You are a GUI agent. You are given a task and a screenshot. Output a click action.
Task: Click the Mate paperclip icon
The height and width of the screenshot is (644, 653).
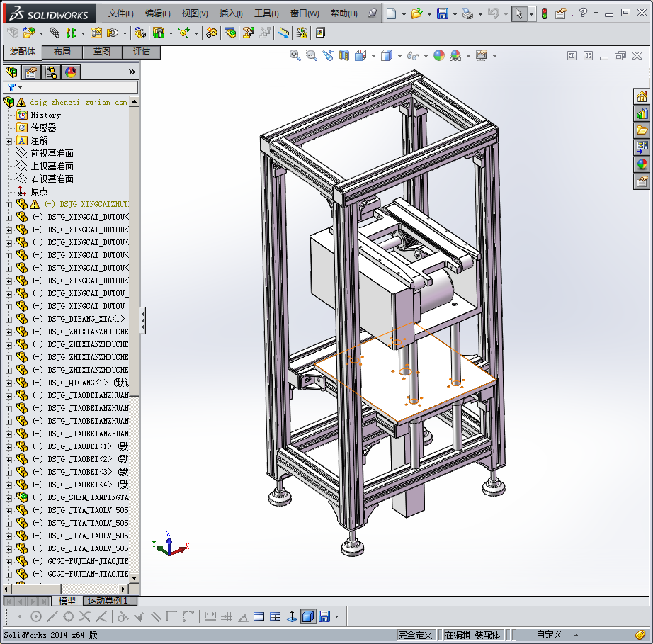point(55,33)
